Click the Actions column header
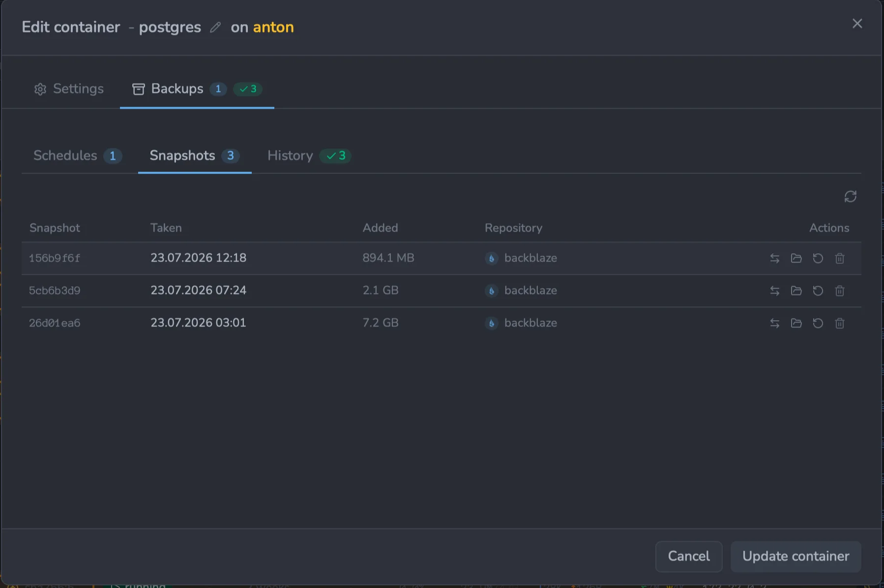 point(829,228)
